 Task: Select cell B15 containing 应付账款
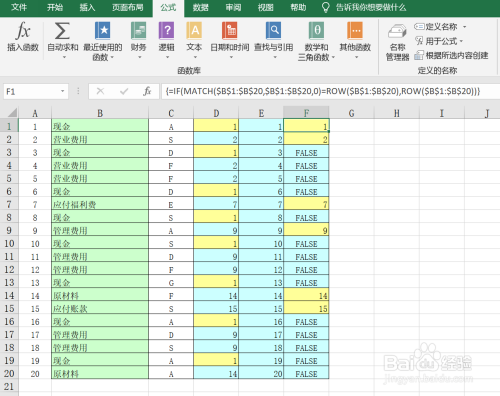click(x=100, y=308)
